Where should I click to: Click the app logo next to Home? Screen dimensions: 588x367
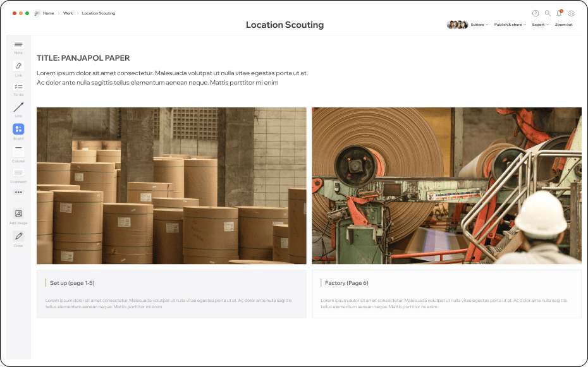[37, 13]
